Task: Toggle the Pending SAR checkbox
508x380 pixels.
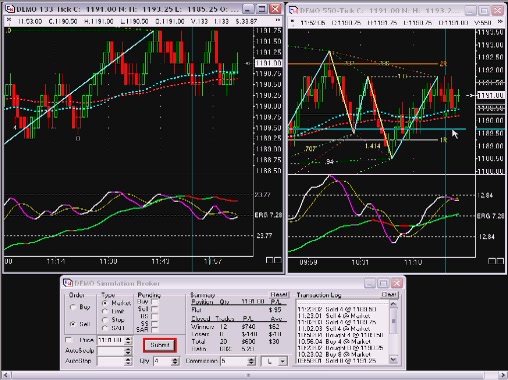Action: coord(154,330)
